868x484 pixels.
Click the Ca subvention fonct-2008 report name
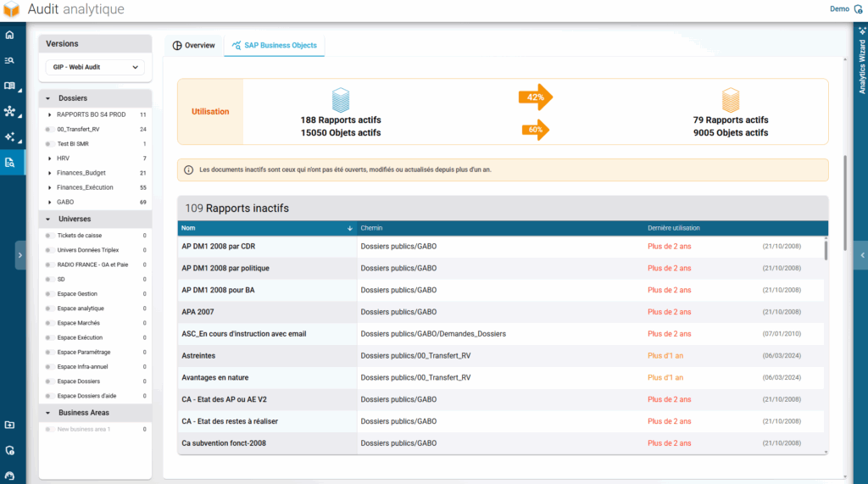pos(224,443)
